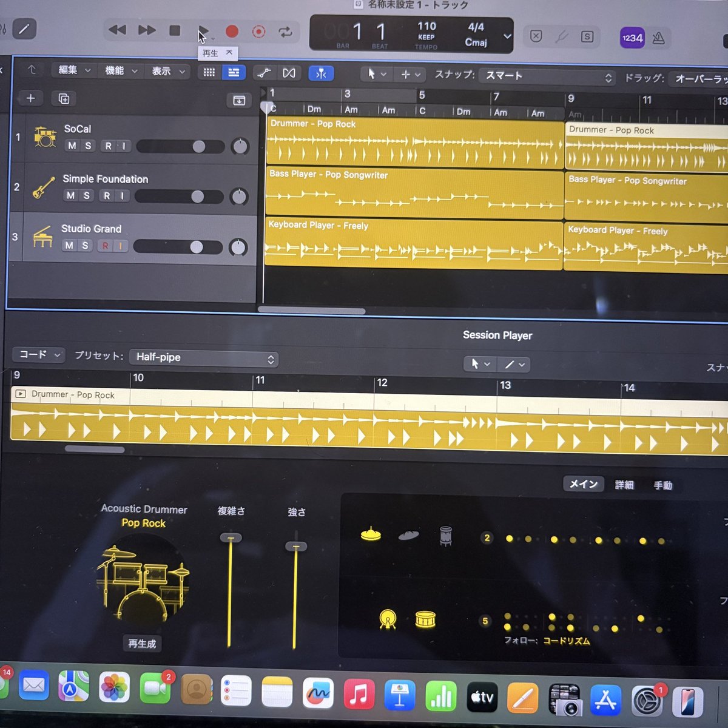728x728 pixels.
Task: Solo the SoCal track
Action: [88, 146]
